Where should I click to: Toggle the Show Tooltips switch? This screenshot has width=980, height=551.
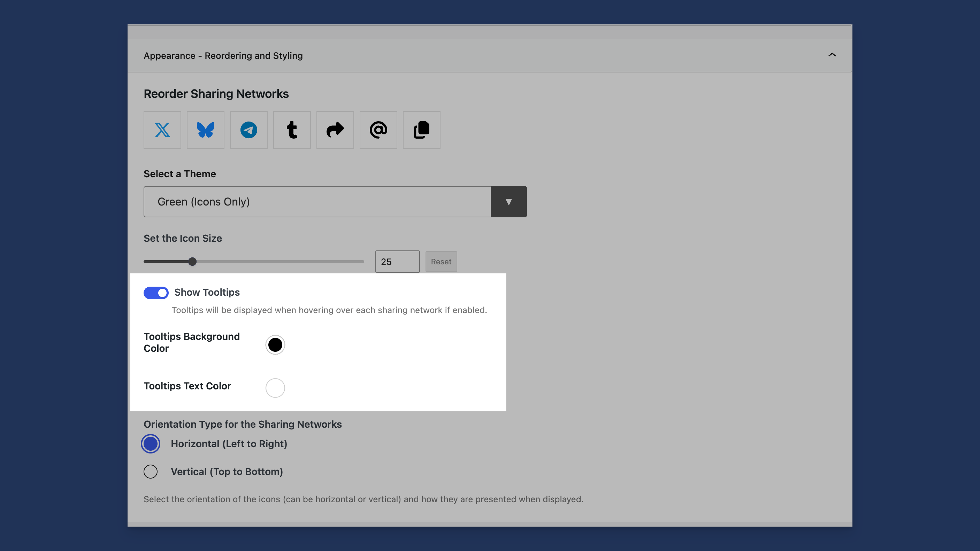click(156, 293)
